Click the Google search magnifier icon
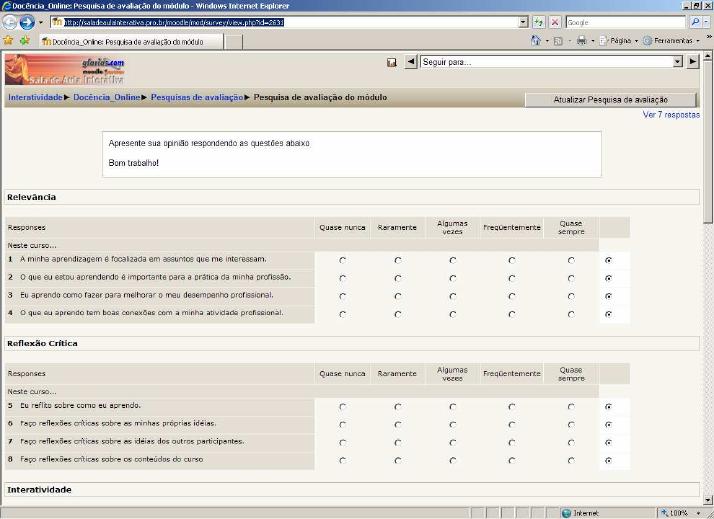The height and width of the screenshot is (519, 714). [x=694, y=22]
